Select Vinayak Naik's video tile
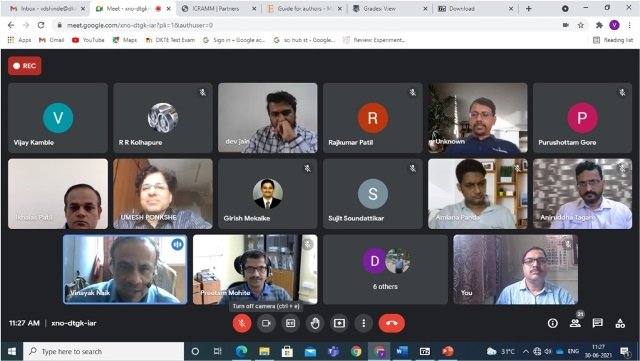Image resolution: width=640 pixels, height=361 pixels. pos(125,270)
